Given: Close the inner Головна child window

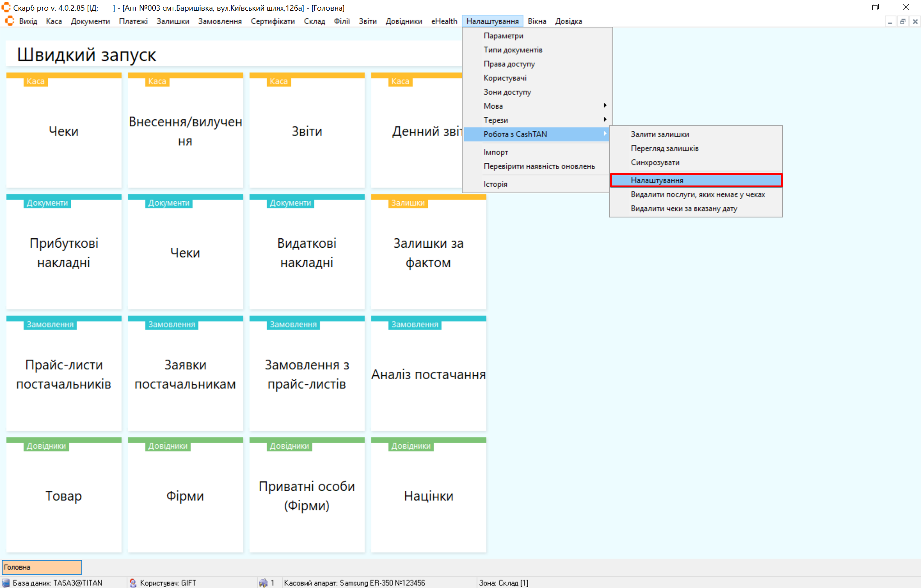Looking at the screenshot, I should [915, 21].
